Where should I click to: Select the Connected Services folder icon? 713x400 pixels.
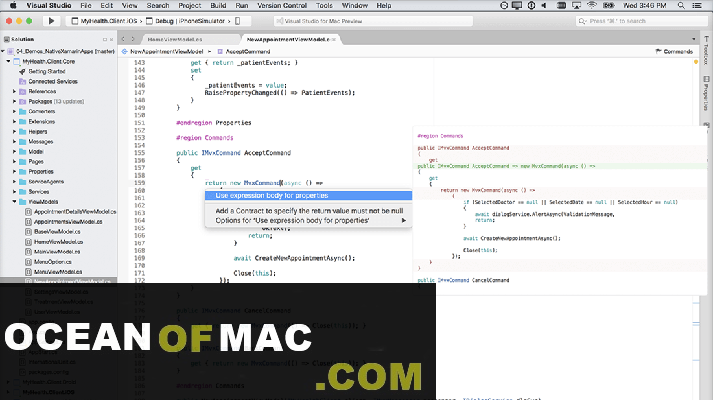click(x=22, y=81)
